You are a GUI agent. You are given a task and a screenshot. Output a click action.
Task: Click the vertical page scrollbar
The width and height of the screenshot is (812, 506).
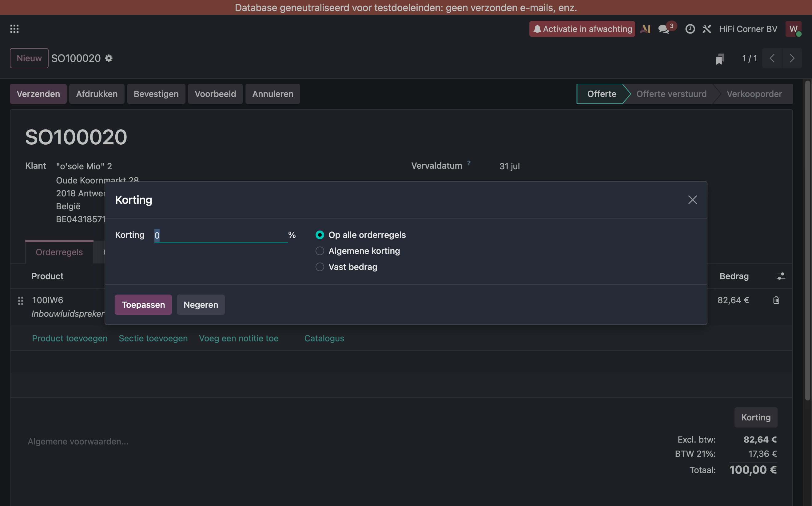point(808,240)
